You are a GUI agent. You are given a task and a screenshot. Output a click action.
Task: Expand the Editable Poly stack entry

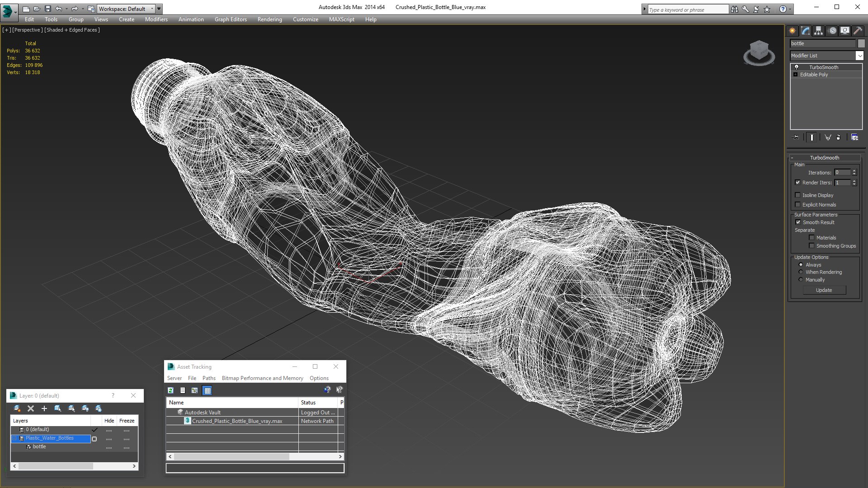tap(795, 75)
